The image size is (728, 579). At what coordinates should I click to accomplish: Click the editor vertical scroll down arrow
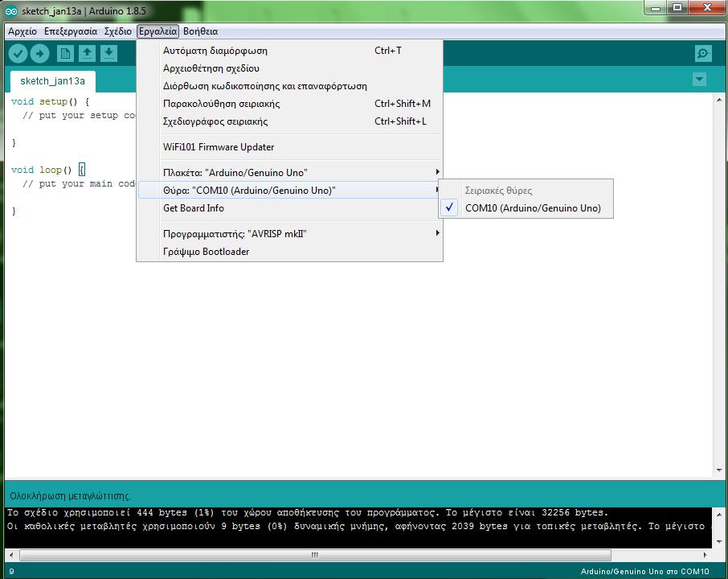coord(719,470)
